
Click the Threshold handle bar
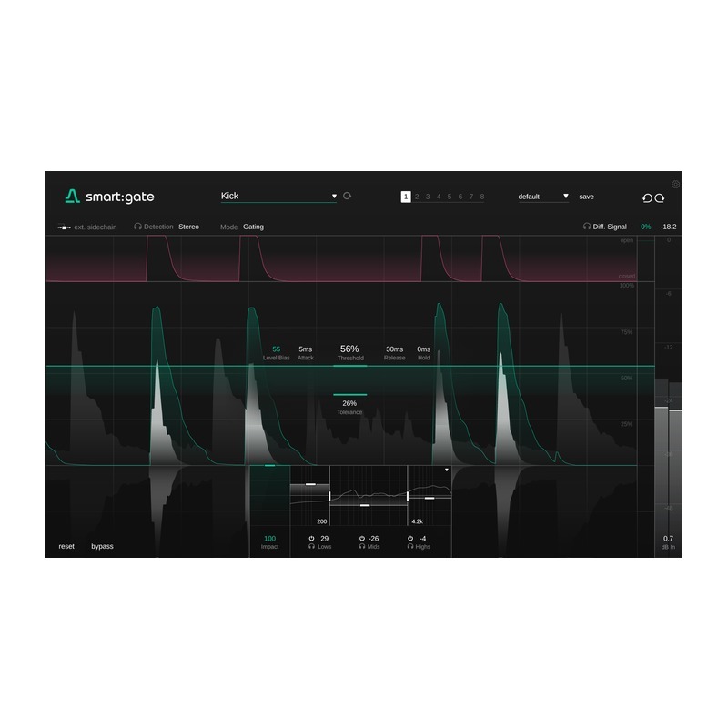[350, 366]
